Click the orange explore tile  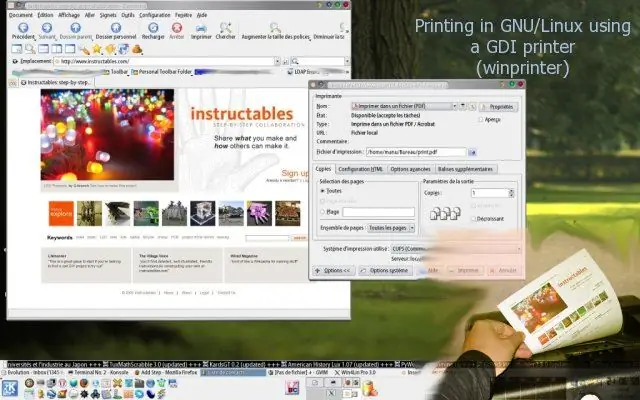pos(61,213)
